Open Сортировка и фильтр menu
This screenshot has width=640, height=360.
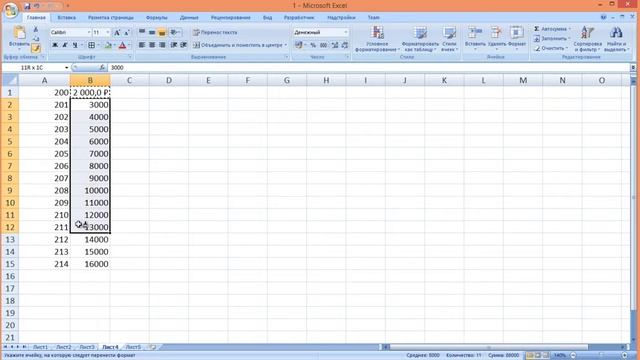click(x=587, y=39)
